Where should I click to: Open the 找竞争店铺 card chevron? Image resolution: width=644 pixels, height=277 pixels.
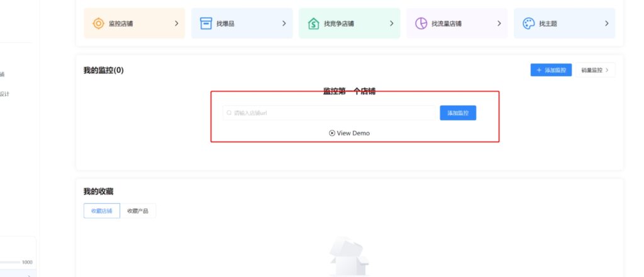[x=392, y=23]
